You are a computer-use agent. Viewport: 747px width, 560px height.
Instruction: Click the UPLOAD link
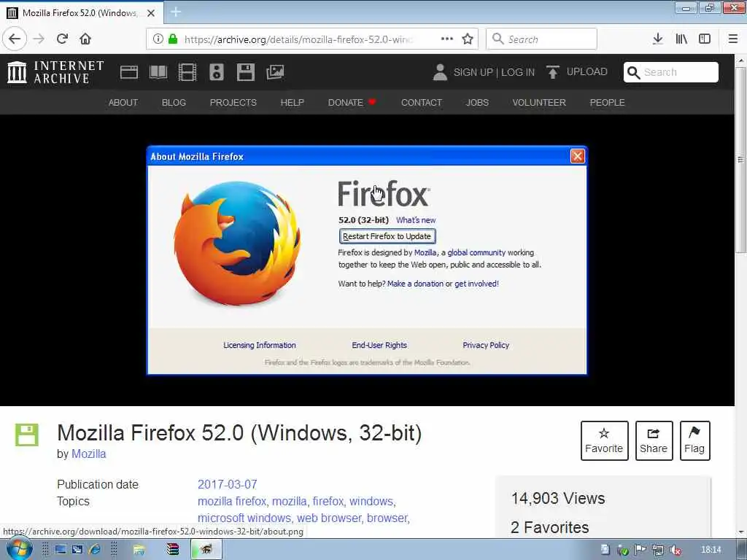pos(587,71)
